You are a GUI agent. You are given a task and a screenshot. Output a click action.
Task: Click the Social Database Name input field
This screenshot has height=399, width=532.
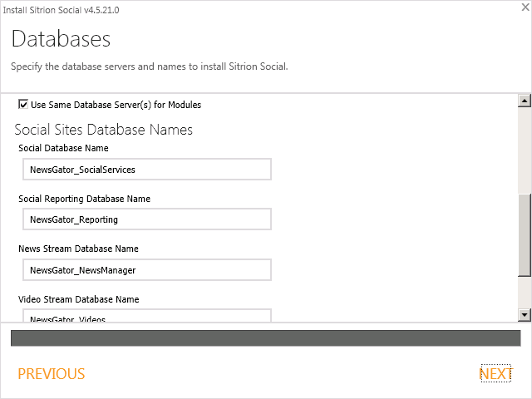tap(147, 170)
